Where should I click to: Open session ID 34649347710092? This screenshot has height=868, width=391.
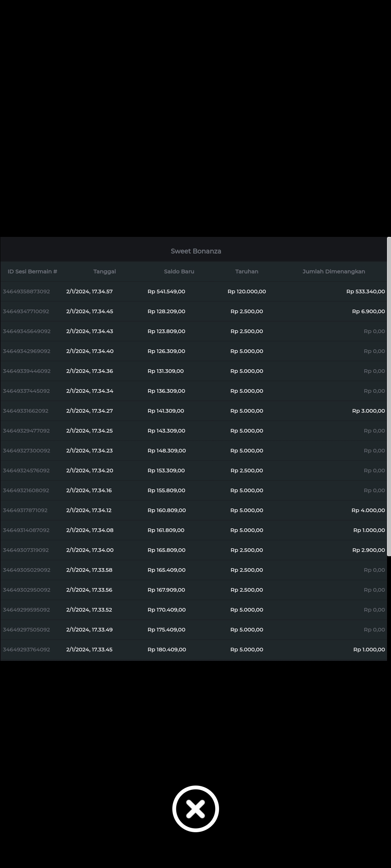26,311
